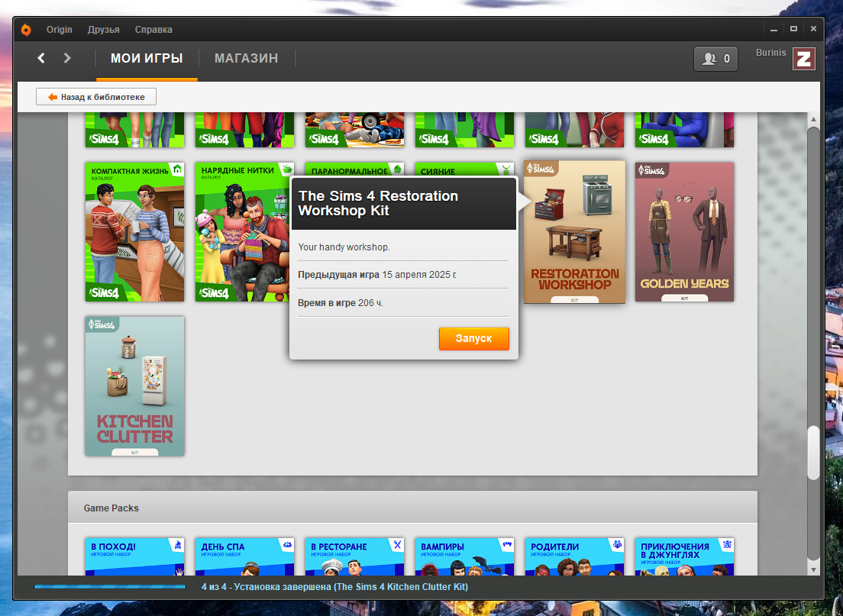The height and width of the screenshot is (616, 843).
Task: Open the Друзья menu
Action: (104, 30)
